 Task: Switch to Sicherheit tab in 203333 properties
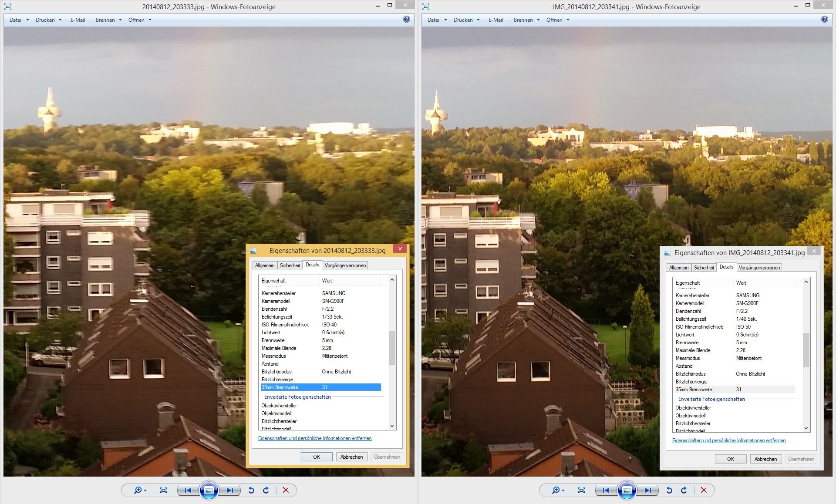pyautogui.click(x=290, y=265)
